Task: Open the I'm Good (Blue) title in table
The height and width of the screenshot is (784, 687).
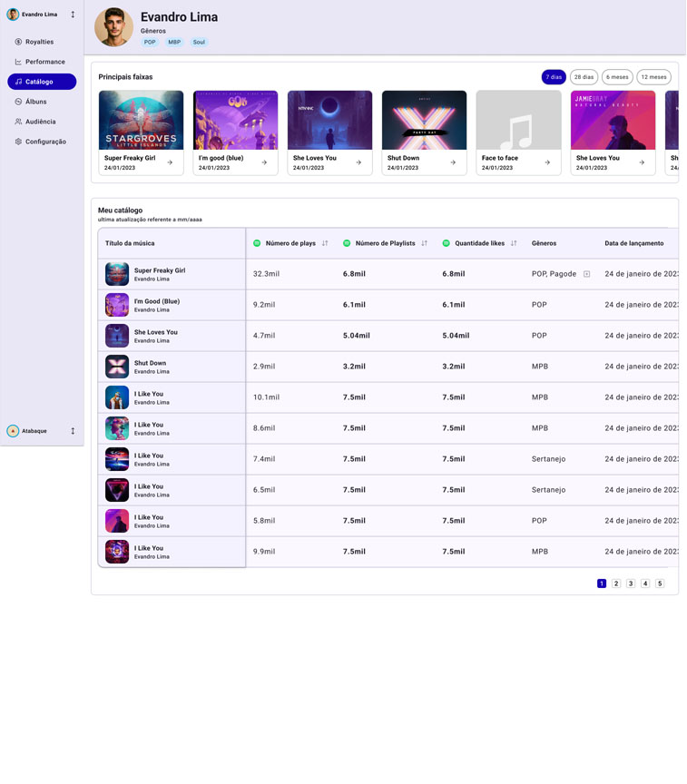Action: coord(157,301)
